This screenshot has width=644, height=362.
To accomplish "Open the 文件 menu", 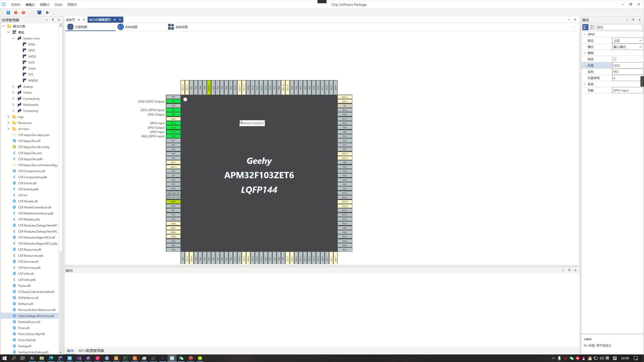I will click(16, 4).
